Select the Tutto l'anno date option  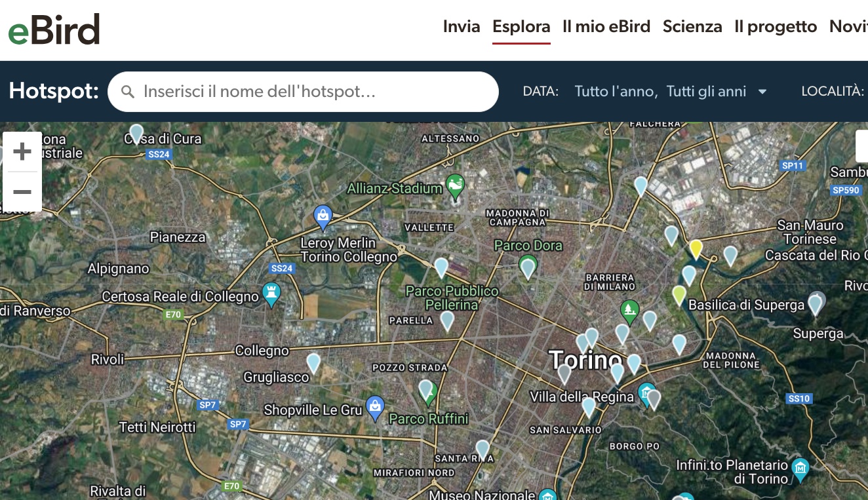point(616,92)
